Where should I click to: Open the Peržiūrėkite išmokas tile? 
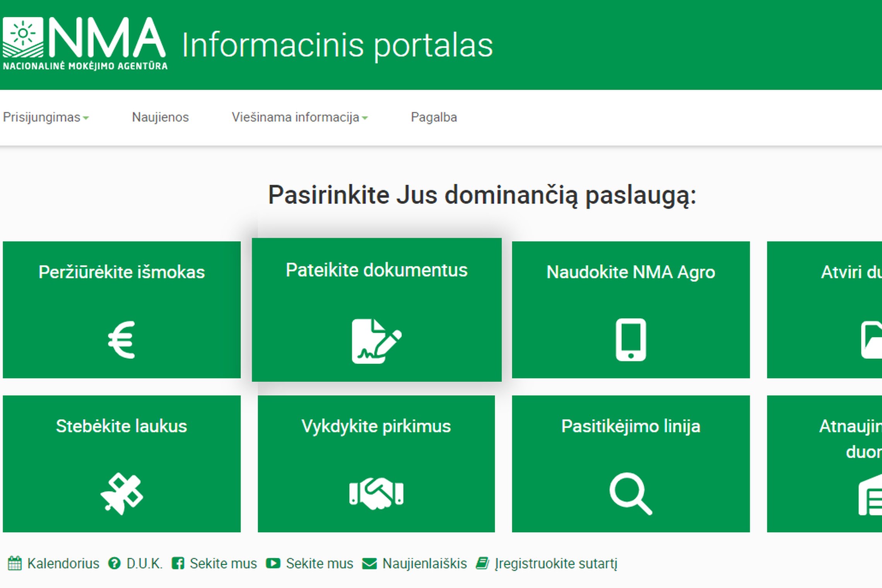121,309
